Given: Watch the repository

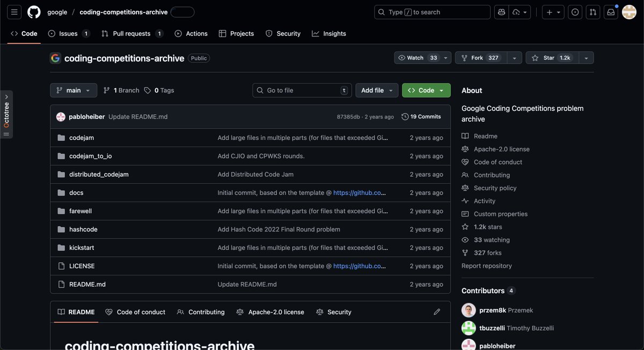Looking at the screenshot, I should coord(419,58).
